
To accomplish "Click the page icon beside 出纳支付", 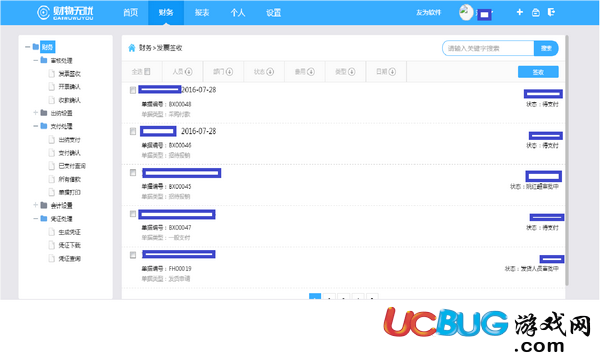I will [52, 140].
